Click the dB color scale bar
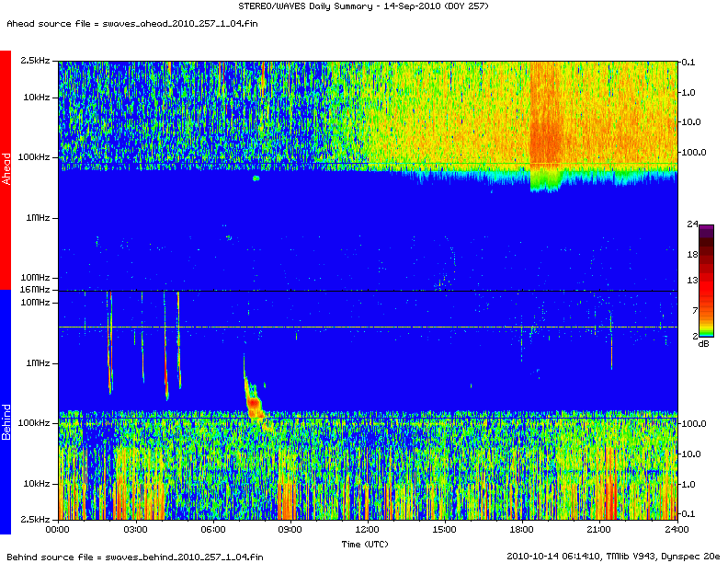 click(x=706, y=281)
